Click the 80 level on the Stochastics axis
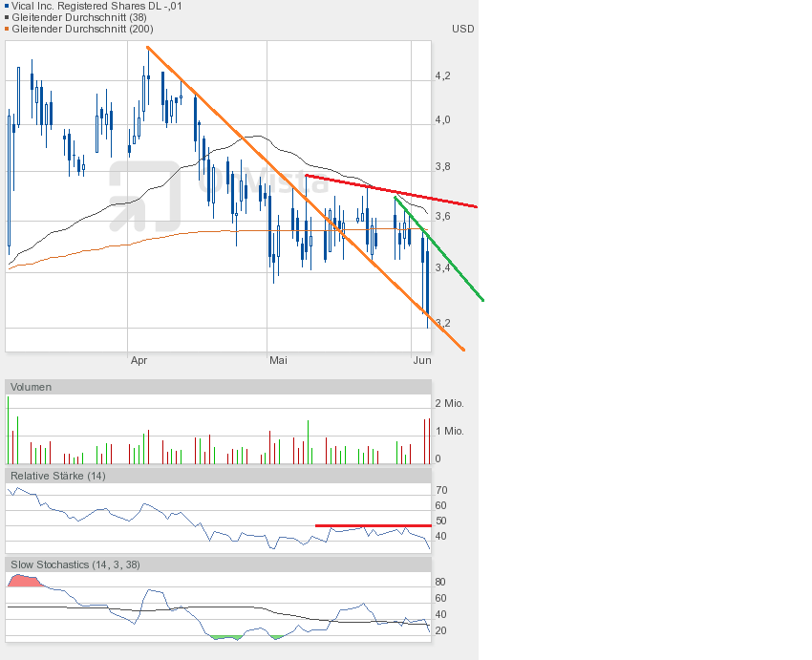This screenshot has height=660, width=812. [x=440, y=583]
